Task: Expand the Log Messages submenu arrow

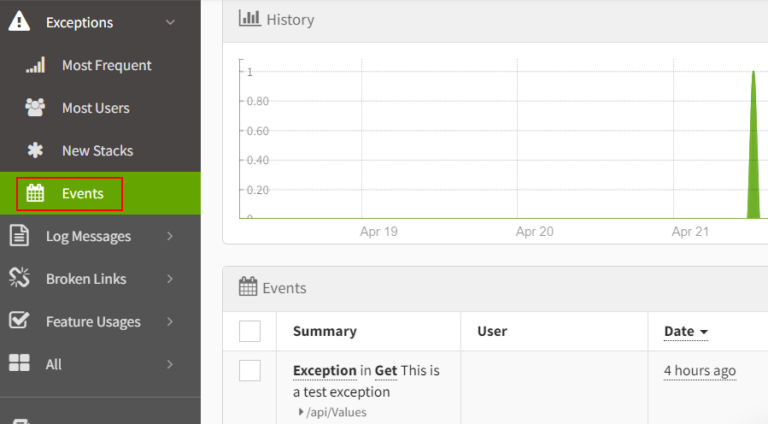Action: pyautogui.click(x=170, y=236)
